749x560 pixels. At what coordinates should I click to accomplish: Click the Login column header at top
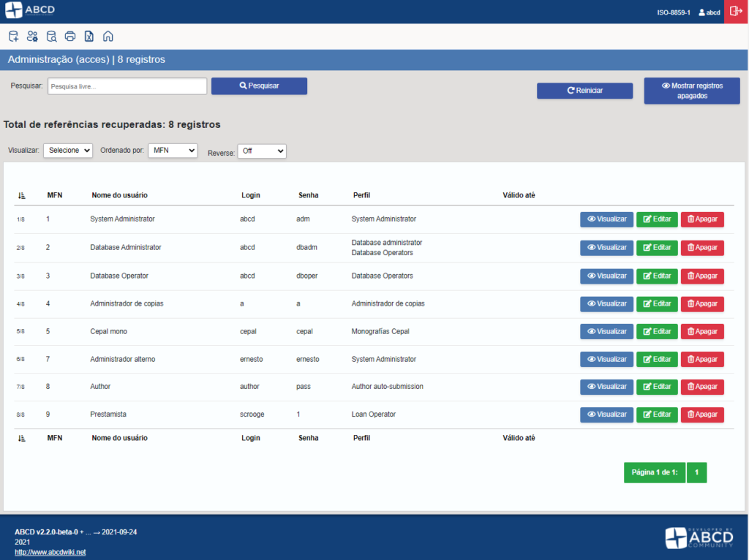click(x=250, y=195)
